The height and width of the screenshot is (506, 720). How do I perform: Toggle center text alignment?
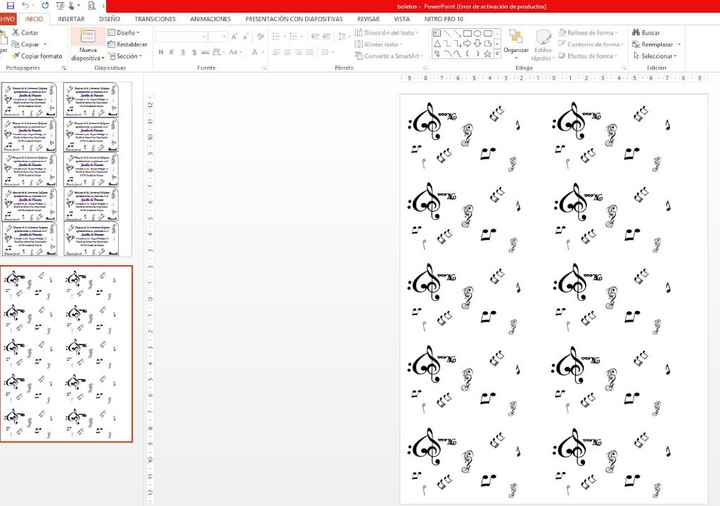coord(287,52)
